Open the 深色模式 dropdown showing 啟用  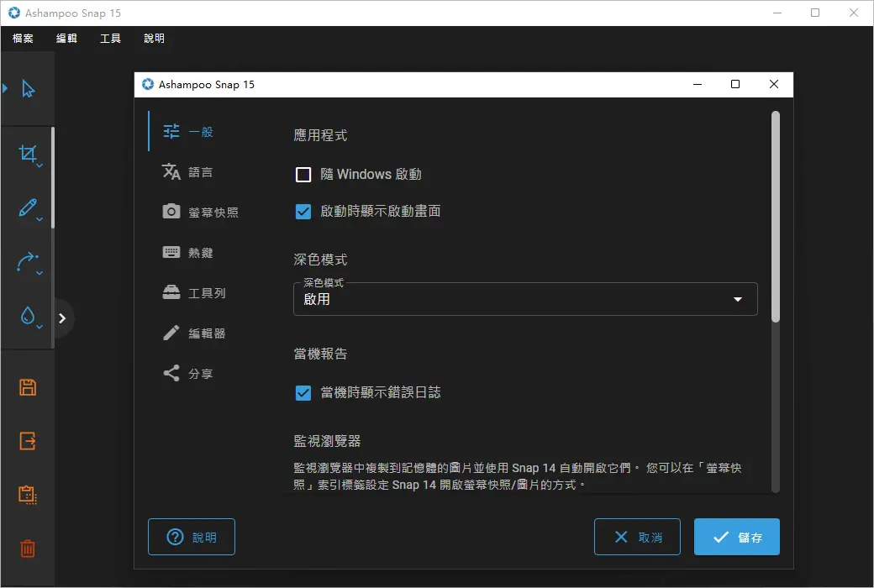[x=525, y=299]
